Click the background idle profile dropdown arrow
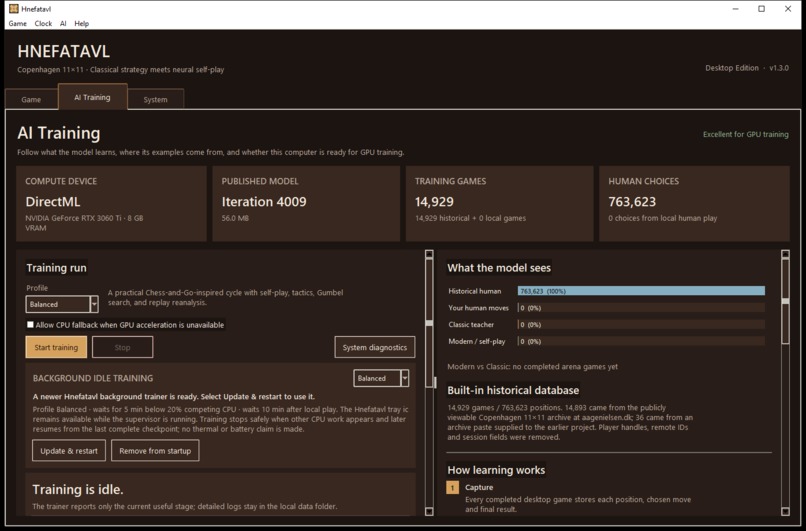 pyautogui.click(x=405, y=378)
